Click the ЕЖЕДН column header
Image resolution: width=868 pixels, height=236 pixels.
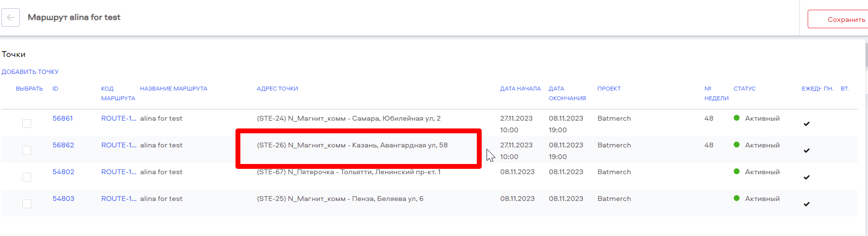[811, 89]
